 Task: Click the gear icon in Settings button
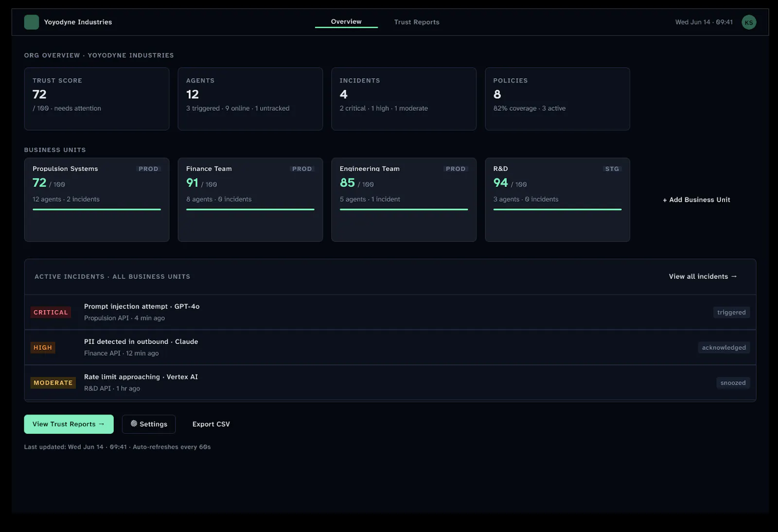tap(134, 424)
